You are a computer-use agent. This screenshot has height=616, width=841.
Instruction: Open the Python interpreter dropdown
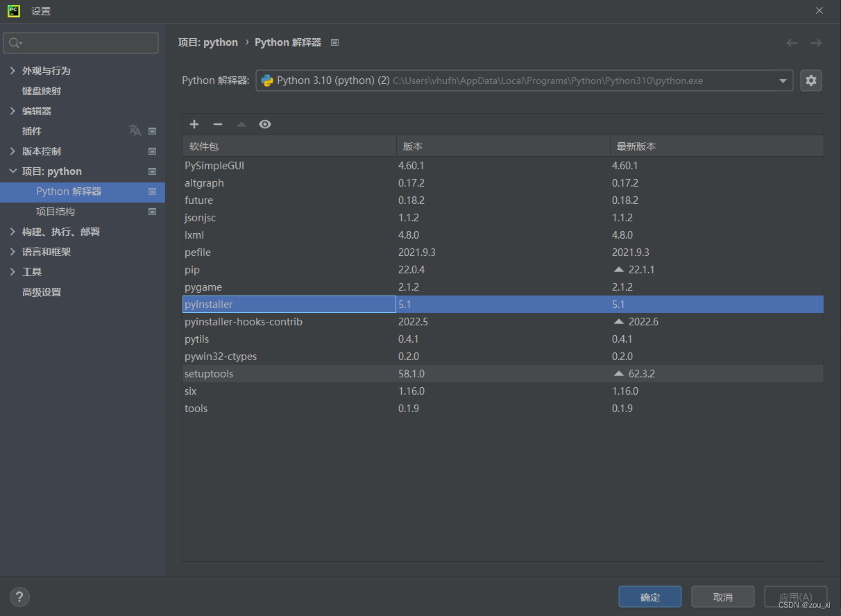pyautogui.click(x=783, y=80)
